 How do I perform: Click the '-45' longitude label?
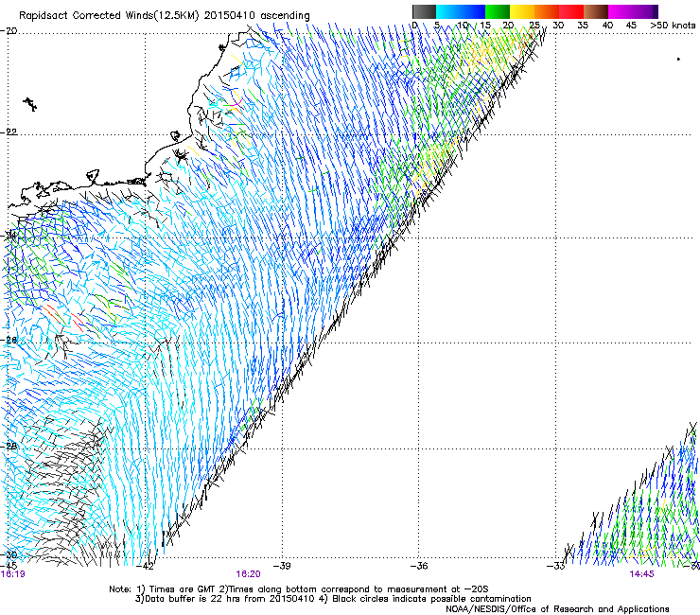pyautogui.click(x=9, y=566)
